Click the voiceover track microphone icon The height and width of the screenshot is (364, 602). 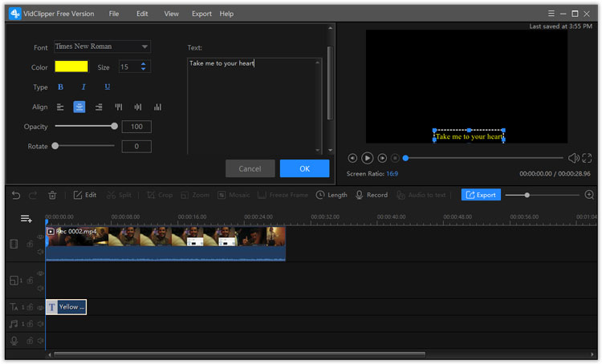click(x=14, y=341)
